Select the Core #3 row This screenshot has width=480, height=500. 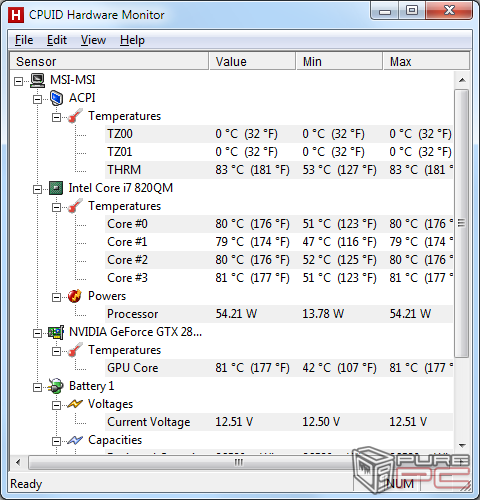(279, 278)
